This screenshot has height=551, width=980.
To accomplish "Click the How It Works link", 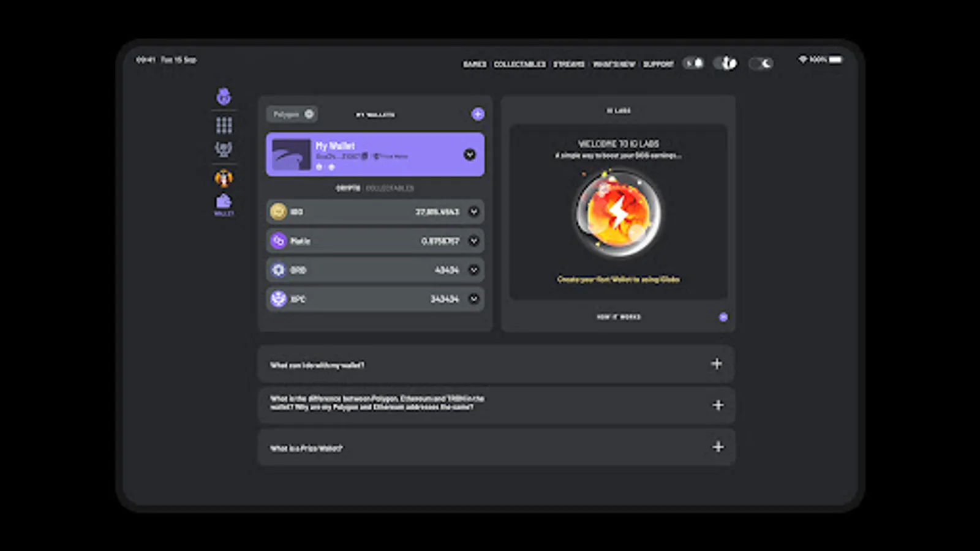I will tap(619, 317).
